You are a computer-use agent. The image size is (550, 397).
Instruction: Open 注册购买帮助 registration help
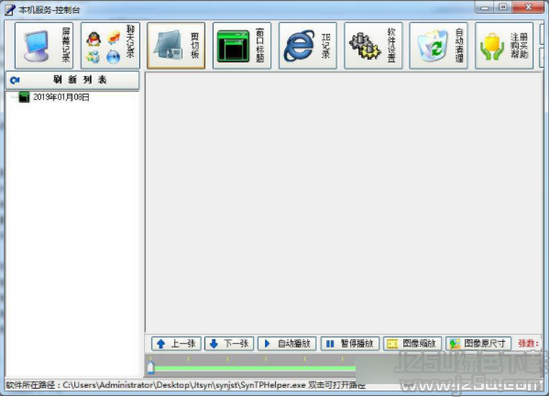coord(504,46)
